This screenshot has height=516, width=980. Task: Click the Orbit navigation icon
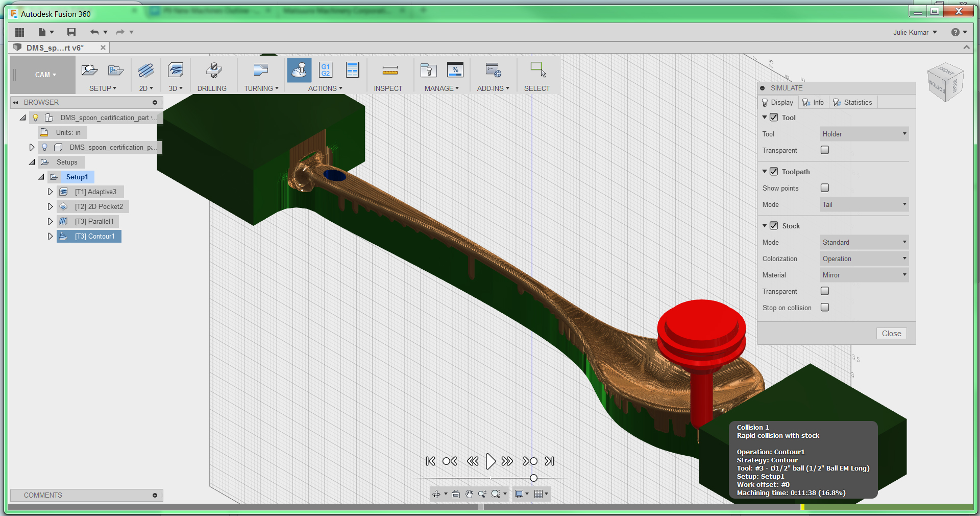436,494
